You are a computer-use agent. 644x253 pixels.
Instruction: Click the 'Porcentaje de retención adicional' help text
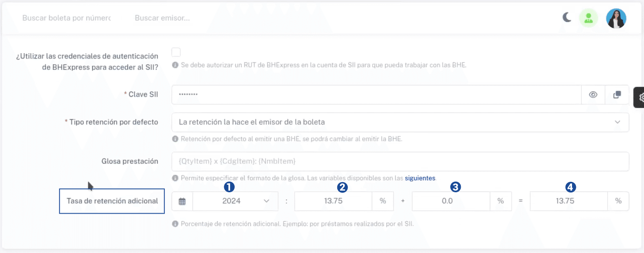pos(297,224)
